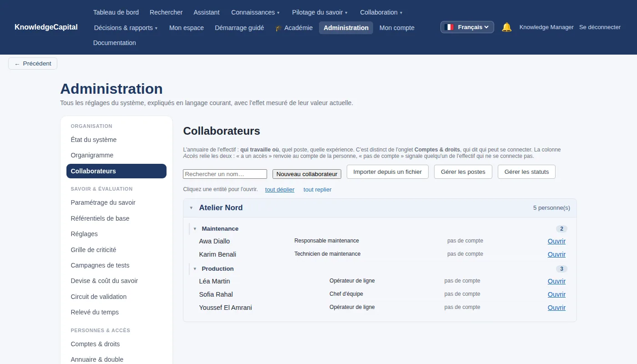Open the Documentation page
This screenshot has width=637, height=364.
point(115,43)
